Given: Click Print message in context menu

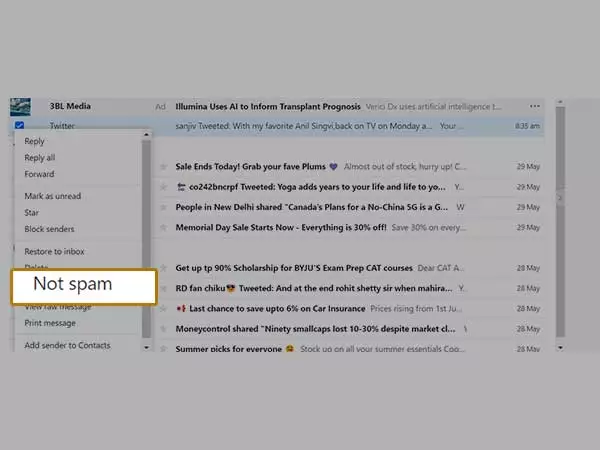Looking at the screenshot, I should pos(50,323).
